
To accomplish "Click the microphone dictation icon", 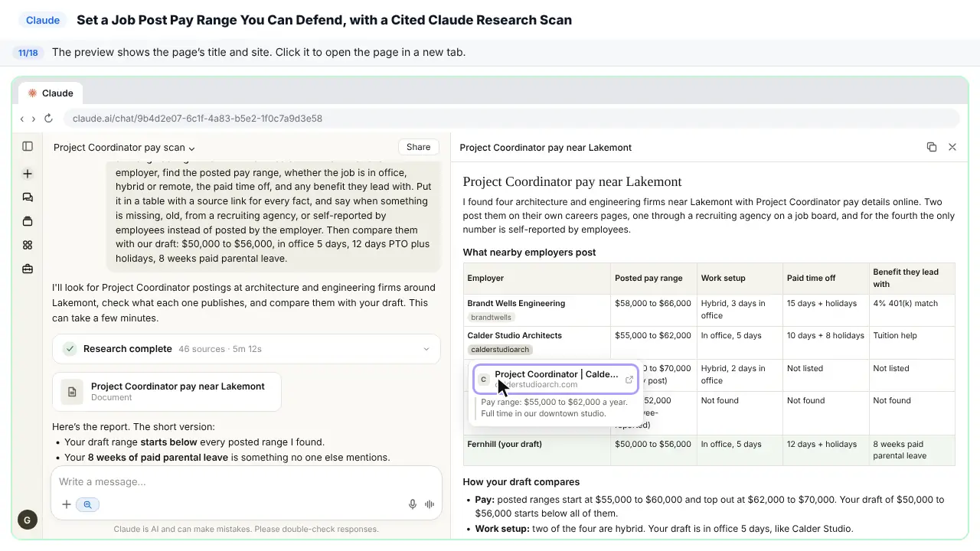I will click(x=413, y=504).
